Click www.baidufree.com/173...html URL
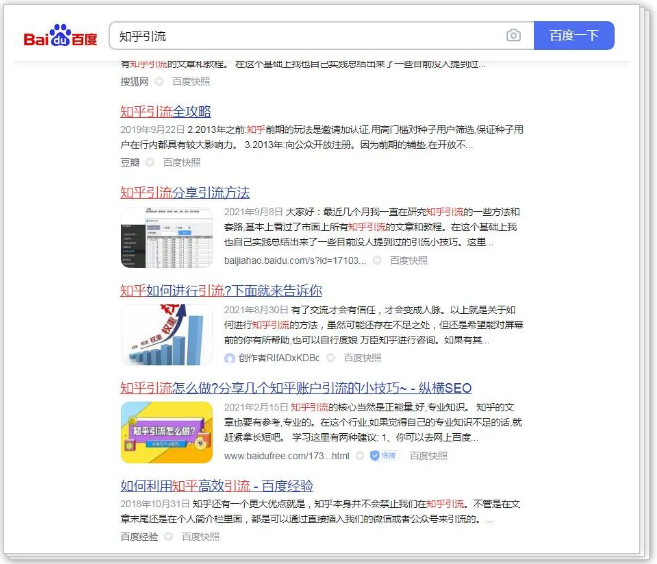This screenshot has width=657, height=564. coord(287,455)
